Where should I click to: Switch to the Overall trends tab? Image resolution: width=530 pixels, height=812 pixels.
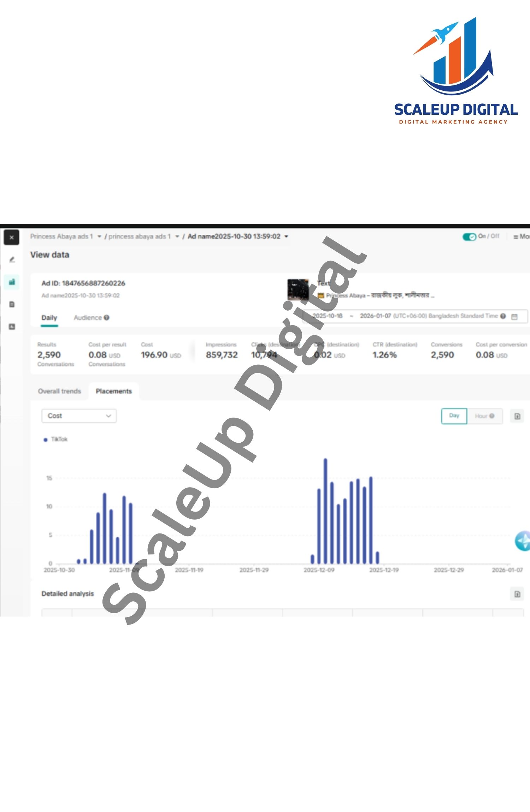tap(59, 391)
